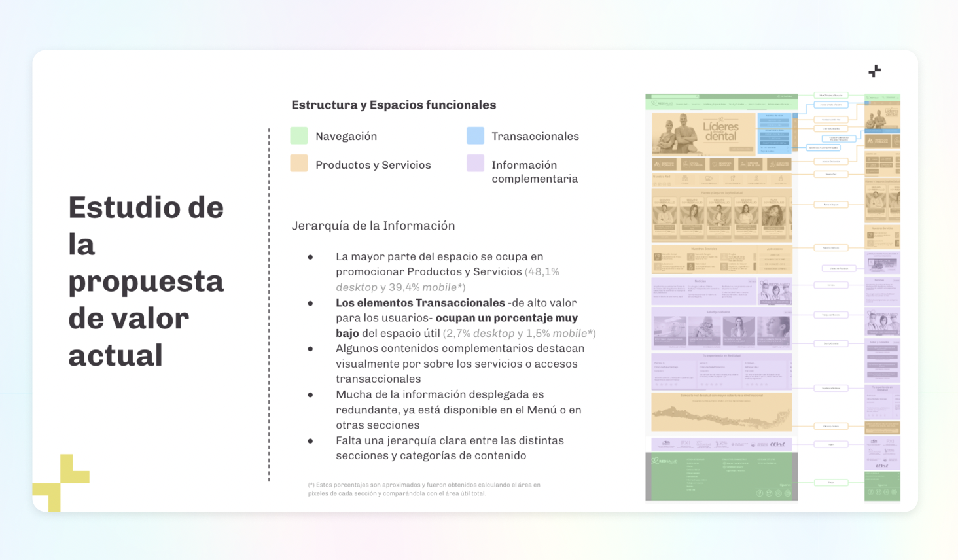This screenshot has height=560, width=958.
Task: Click the RedSalud logo in the green desktop footer
Action: coord(664,461)
